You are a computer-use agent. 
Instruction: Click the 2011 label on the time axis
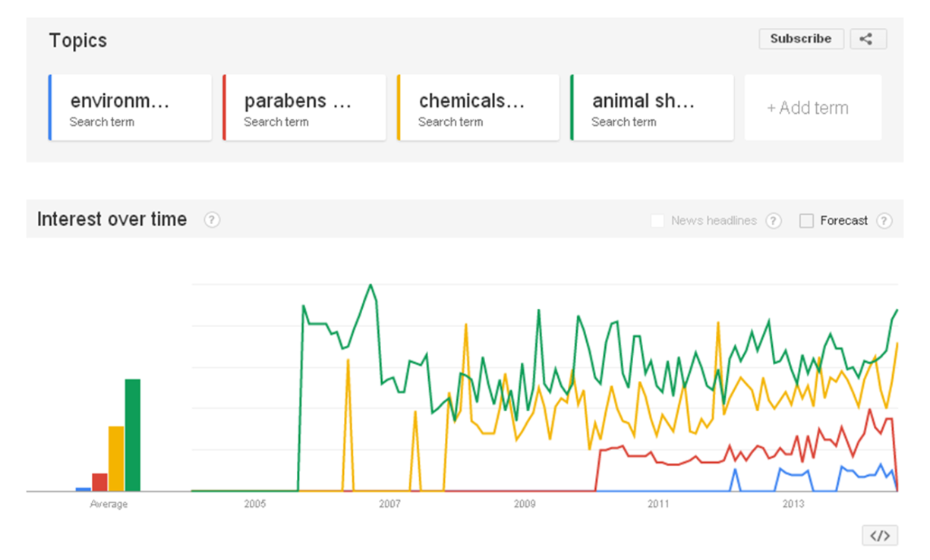tap(658, 503)
